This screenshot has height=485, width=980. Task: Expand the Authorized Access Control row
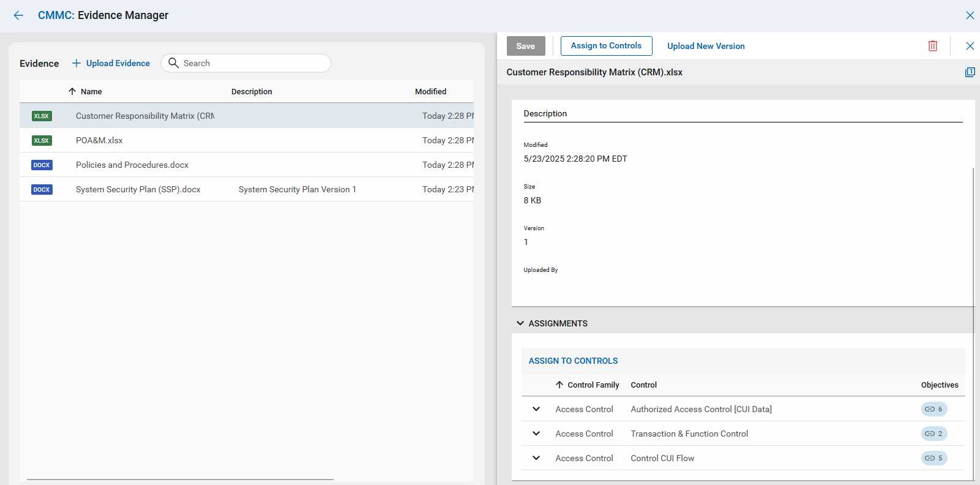pyautogui.click(x=536, y=409)
